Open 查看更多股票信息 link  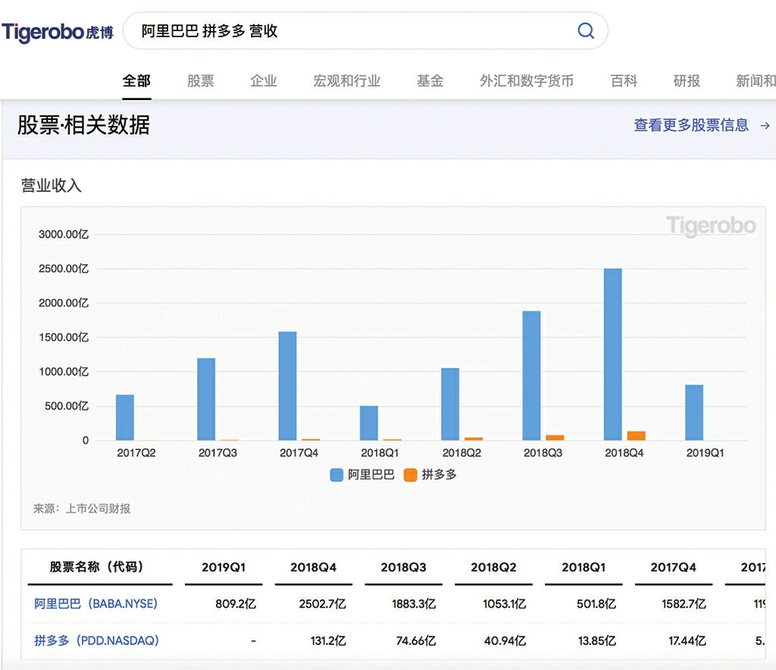pos(691,125)
